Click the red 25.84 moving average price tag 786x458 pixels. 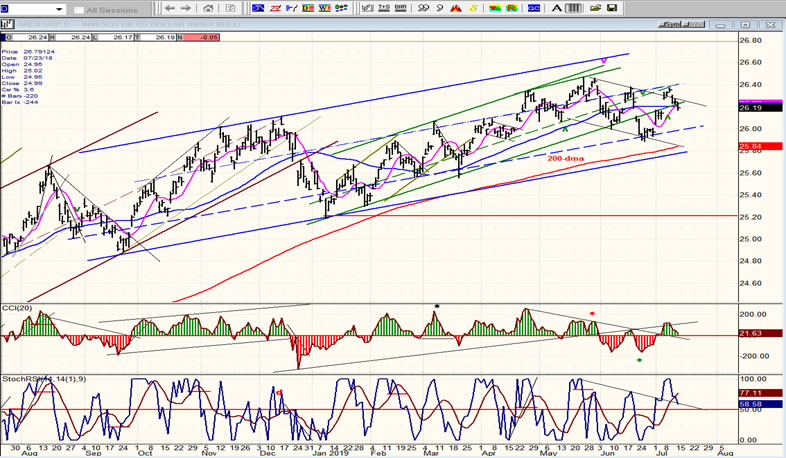pos(750,146)
